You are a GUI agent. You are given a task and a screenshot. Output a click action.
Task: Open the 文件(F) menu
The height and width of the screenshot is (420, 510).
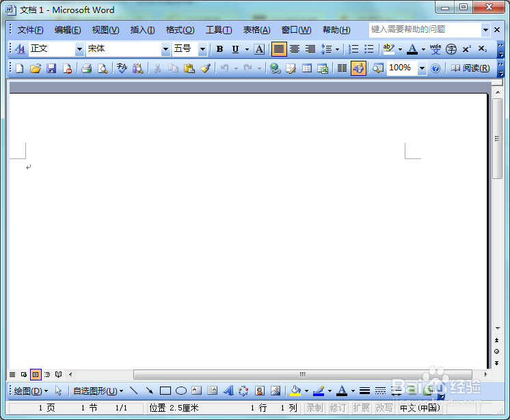(30, 30)
